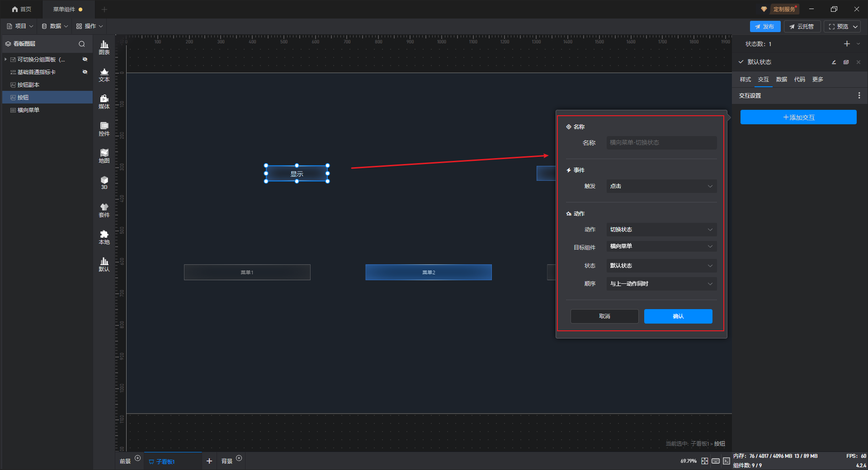This screenshot has width=868, height=470.
Task: Open the 媒体 media component category
Action: point(104,101)
